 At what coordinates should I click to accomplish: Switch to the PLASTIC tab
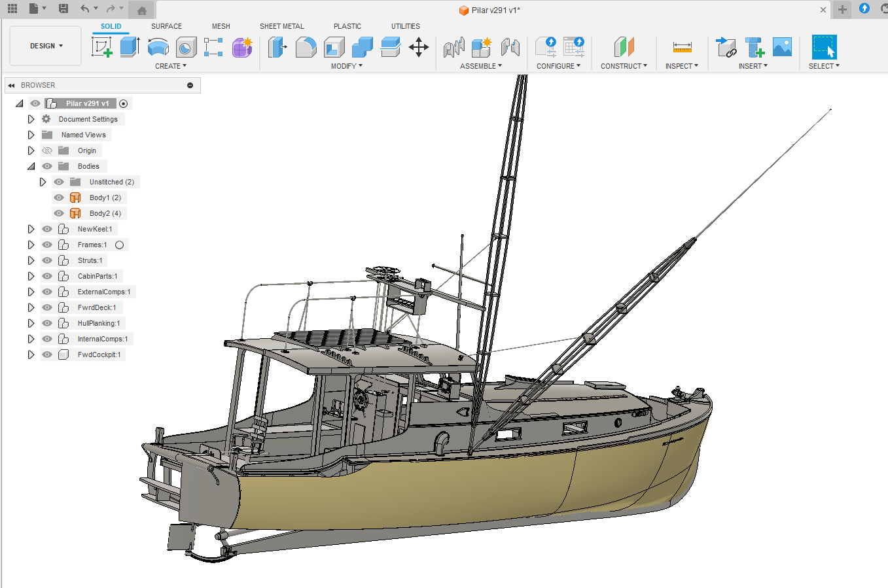pos(347,26)
